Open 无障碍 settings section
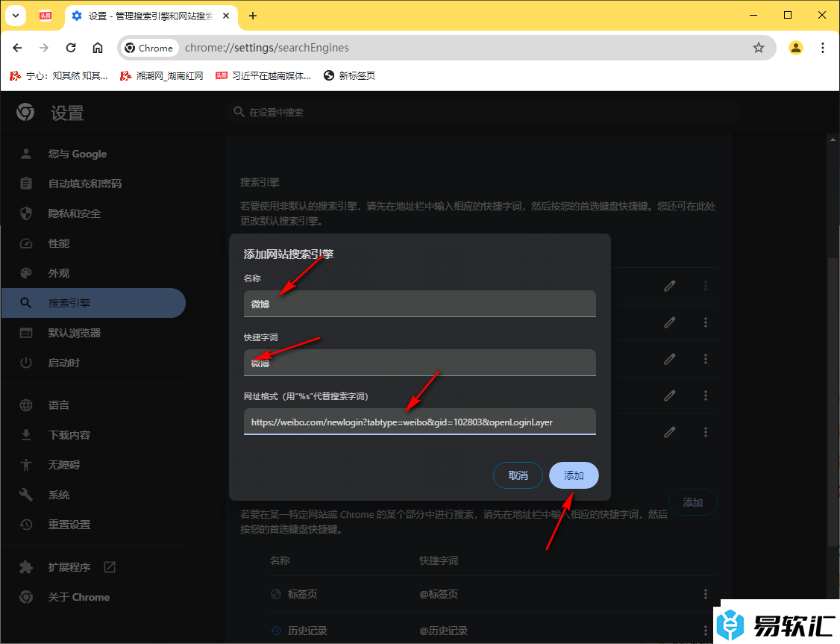 pos(94,464)
